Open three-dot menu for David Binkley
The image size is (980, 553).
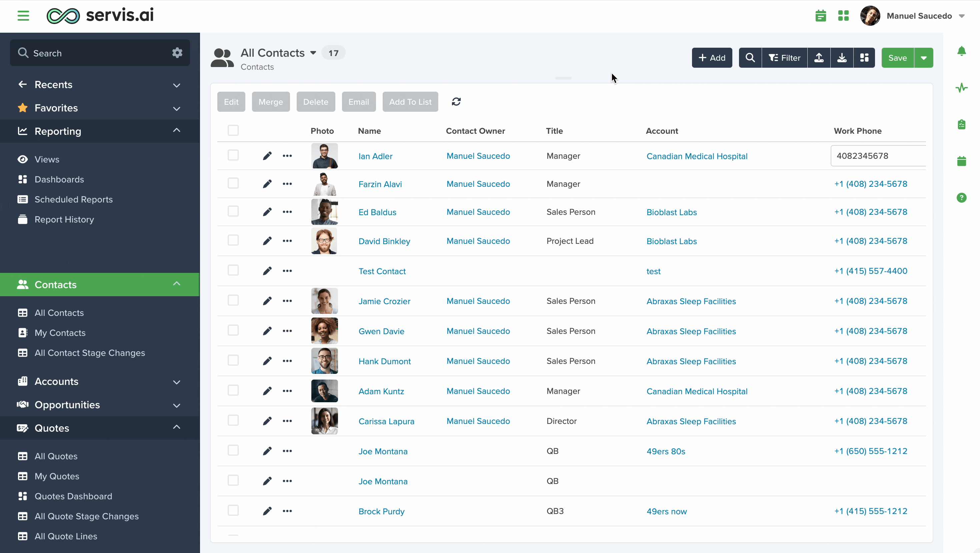pos(287,241)
